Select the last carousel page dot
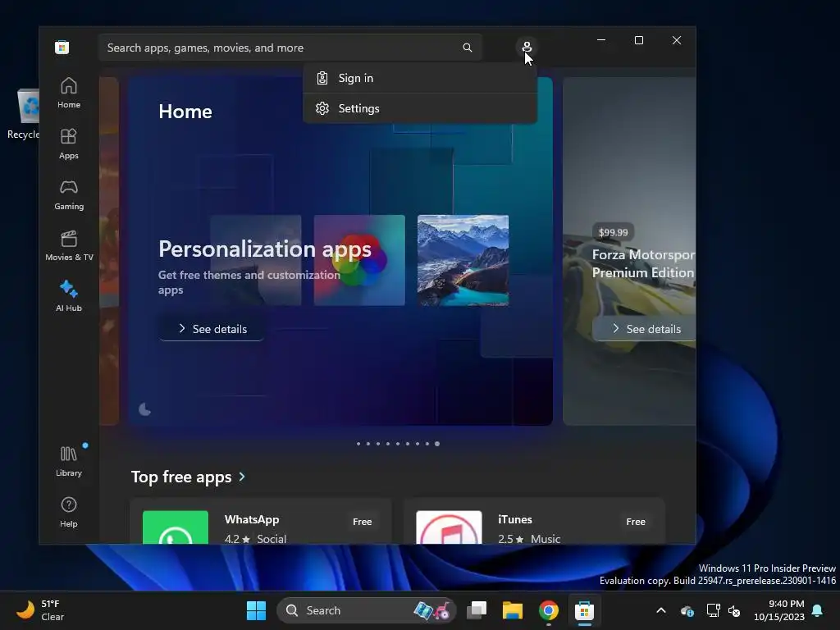 [x=437, y=444]
